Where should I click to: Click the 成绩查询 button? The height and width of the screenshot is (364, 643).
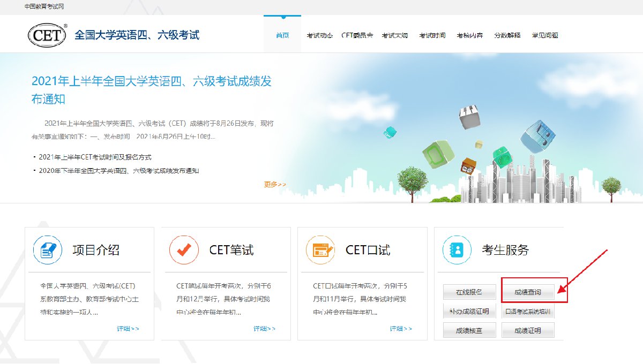coord(528,292)
